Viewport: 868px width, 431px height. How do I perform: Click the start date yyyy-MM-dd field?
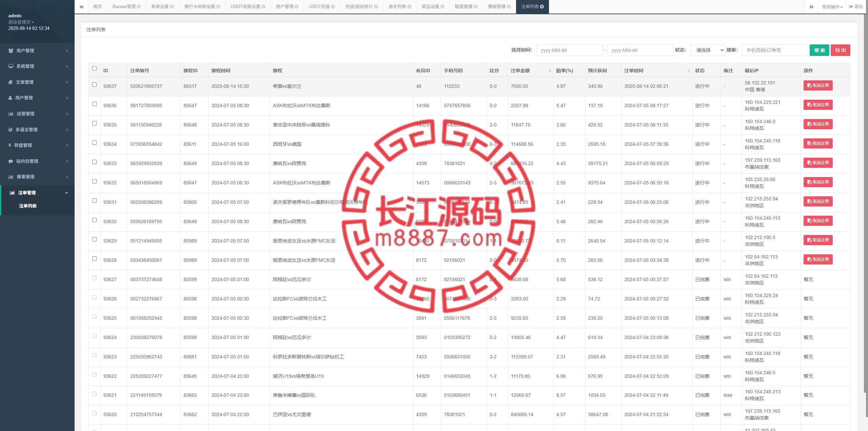[570, 50]
